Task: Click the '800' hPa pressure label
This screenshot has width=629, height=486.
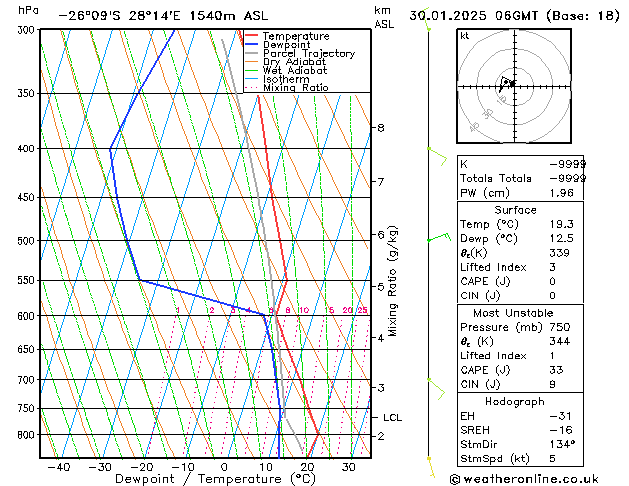Action: (x=28, y=435)
